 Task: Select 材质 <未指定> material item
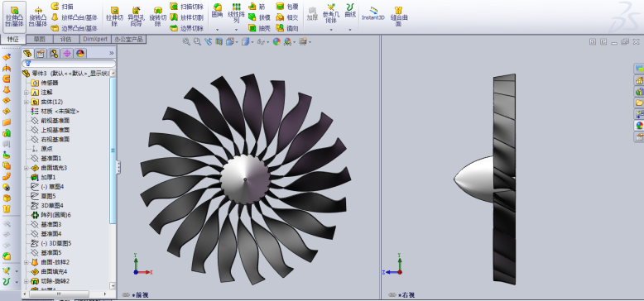(55, 111)
